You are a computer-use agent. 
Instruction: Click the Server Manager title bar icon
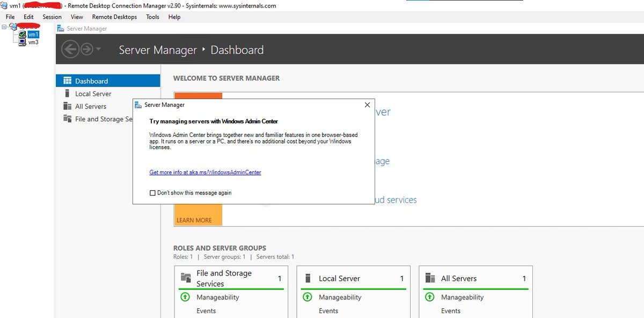tap(60, 28)
